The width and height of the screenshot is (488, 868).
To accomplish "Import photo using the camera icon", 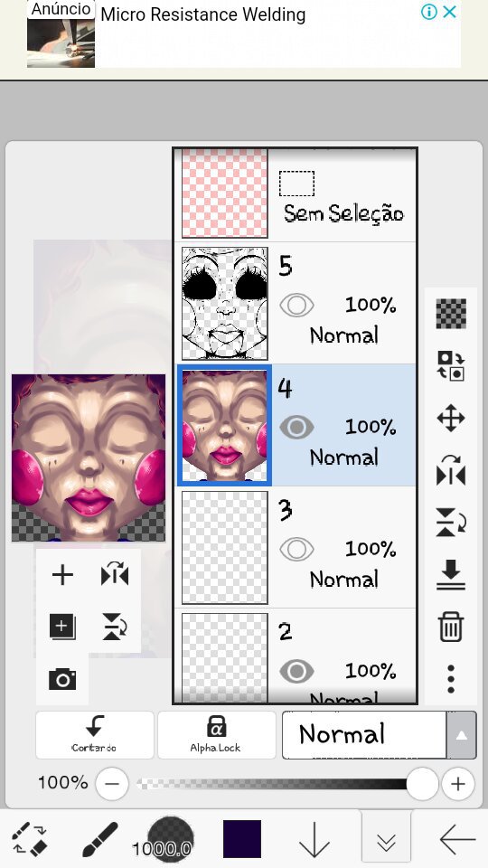I will (62, 679).
